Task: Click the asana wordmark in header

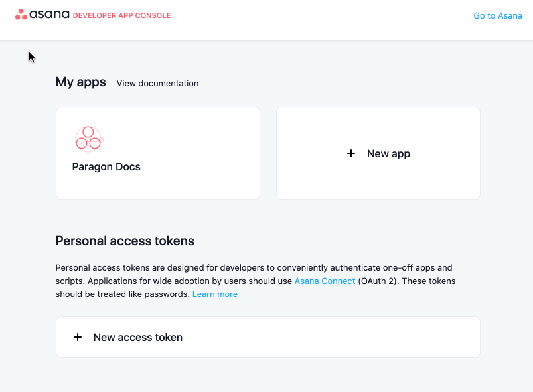Action: 49,15
